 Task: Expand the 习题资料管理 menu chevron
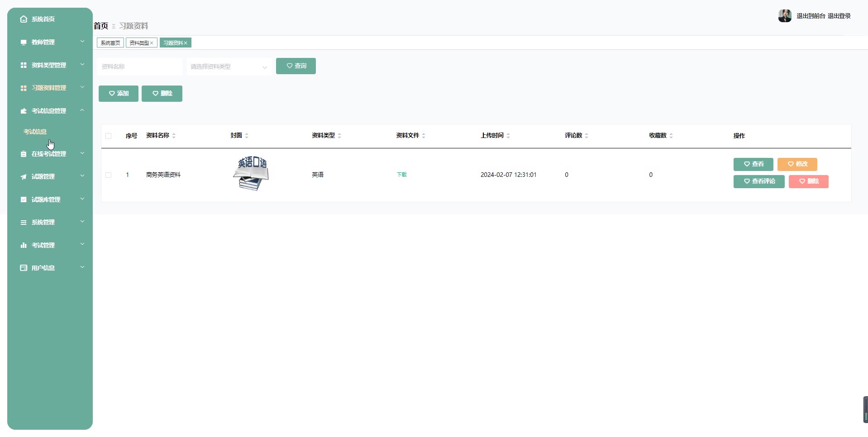82,87
